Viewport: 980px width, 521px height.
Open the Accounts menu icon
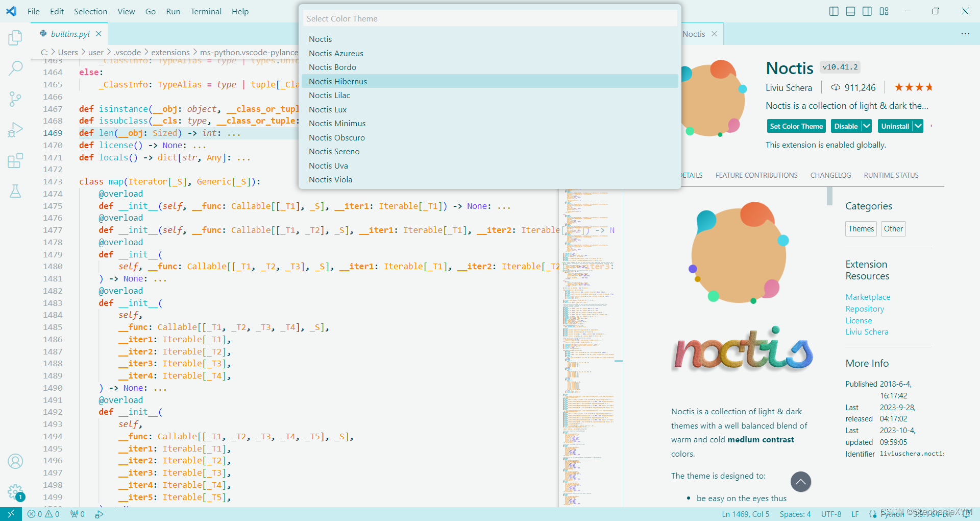(x=15, y=461)
